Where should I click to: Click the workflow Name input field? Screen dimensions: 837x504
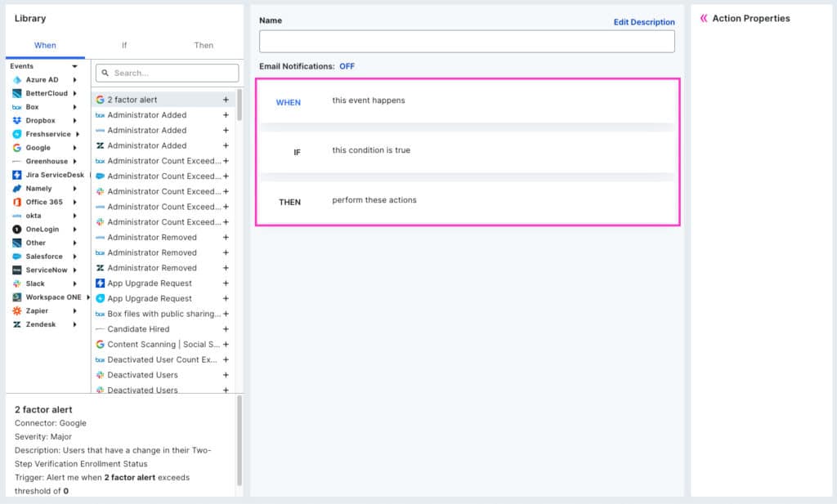click(467, 42)
